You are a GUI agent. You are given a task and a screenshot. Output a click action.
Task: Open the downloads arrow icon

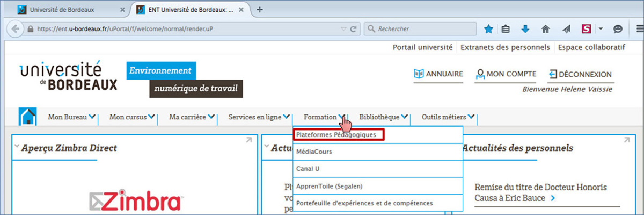click(x=525, y=29)
